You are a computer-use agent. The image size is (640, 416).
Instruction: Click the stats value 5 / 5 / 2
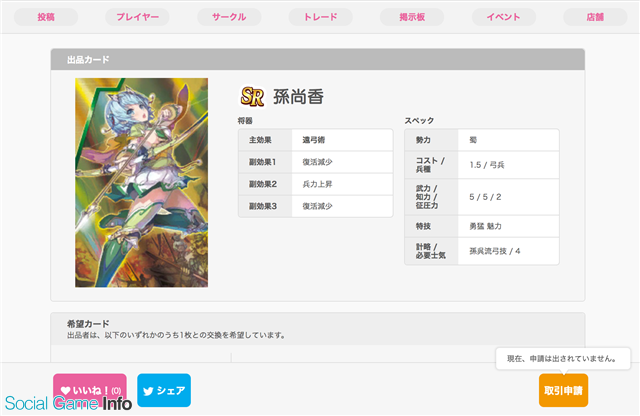tap(485, 197)
